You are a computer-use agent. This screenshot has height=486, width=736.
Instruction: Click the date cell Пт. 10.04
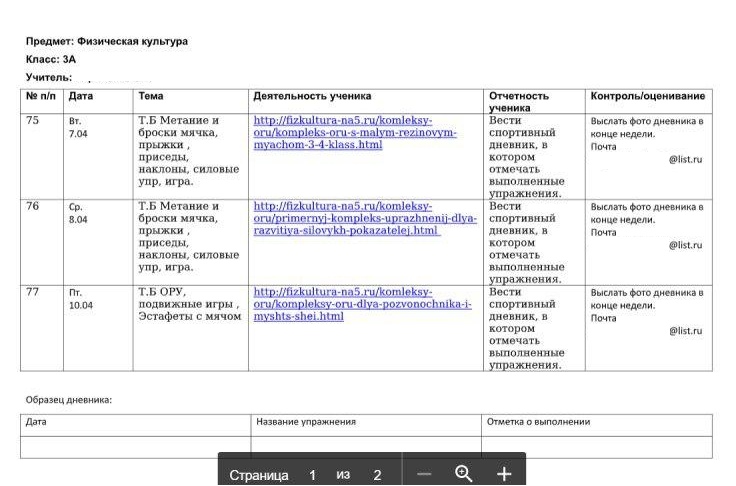pos(98,328)
